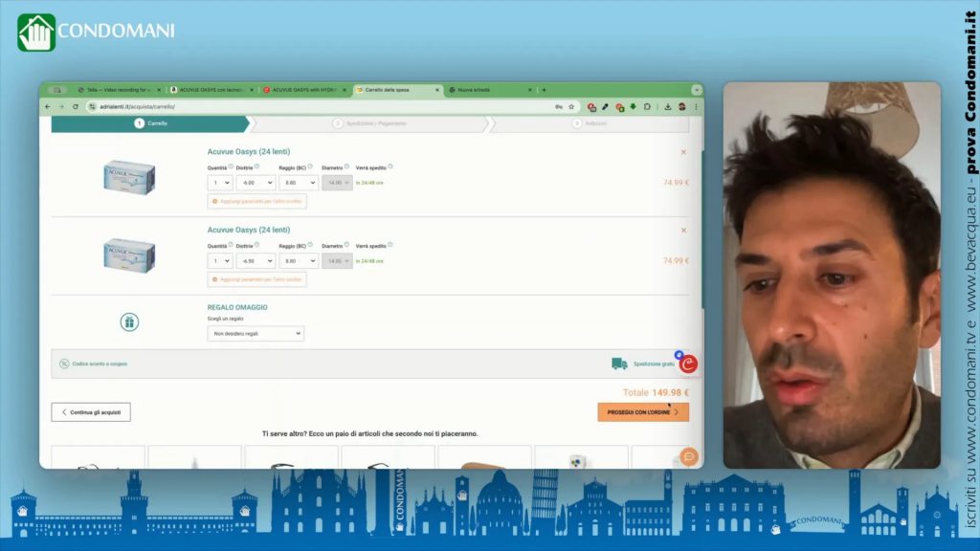Open the red extension icon left of eyedropper
Viewport: 980px width, 551px height.
point(591,107)
